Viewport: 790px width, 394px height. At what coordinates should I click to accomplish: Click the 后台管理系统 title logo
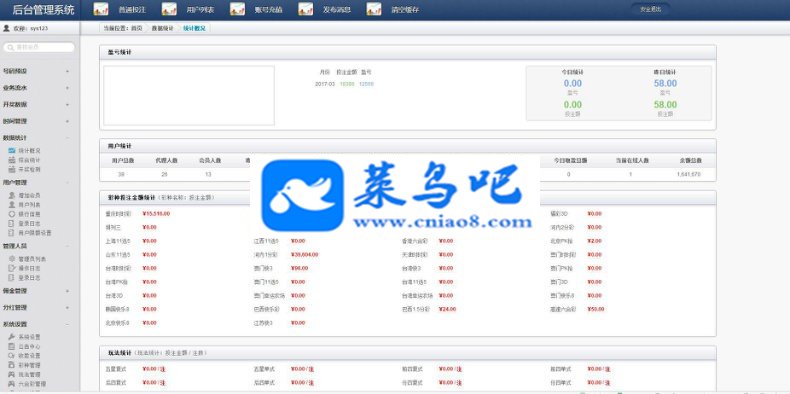(43, 10)
